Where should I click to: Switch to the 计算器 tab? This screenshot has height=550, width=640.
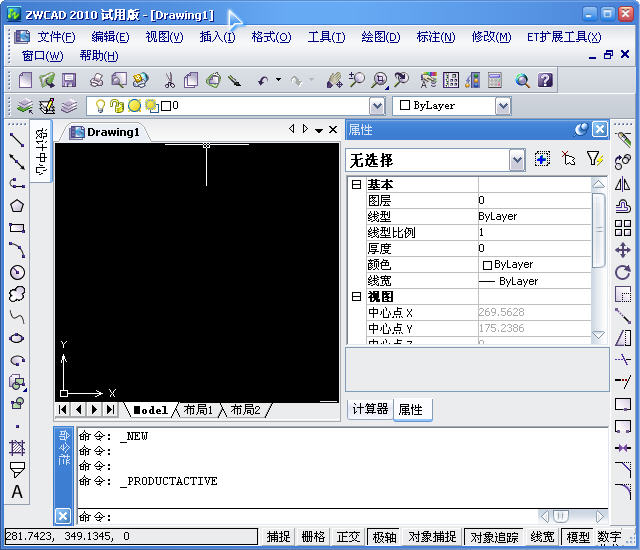coord(369,409)
